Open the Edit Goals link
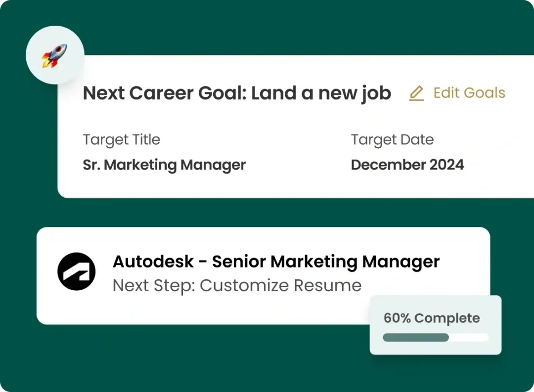This screenshot has width=534, height=392. (469, 93)
